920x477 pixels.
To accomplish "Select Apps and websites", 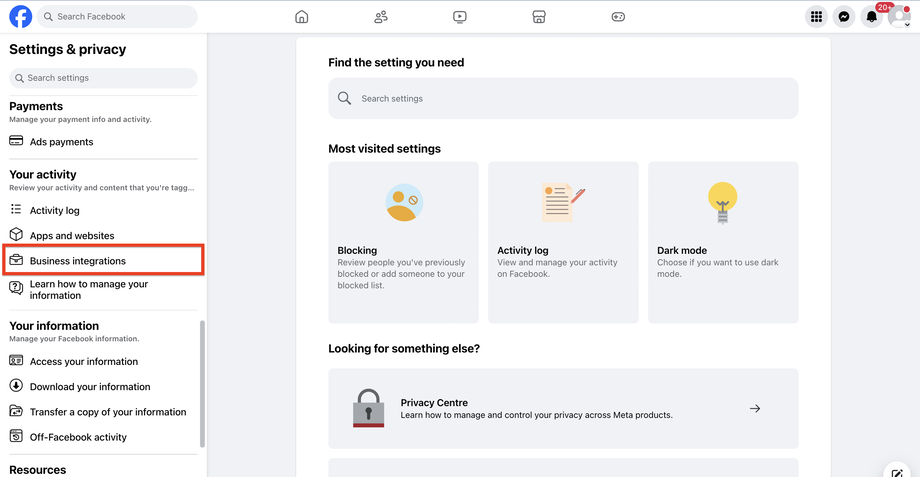I will tap(71, 236).
